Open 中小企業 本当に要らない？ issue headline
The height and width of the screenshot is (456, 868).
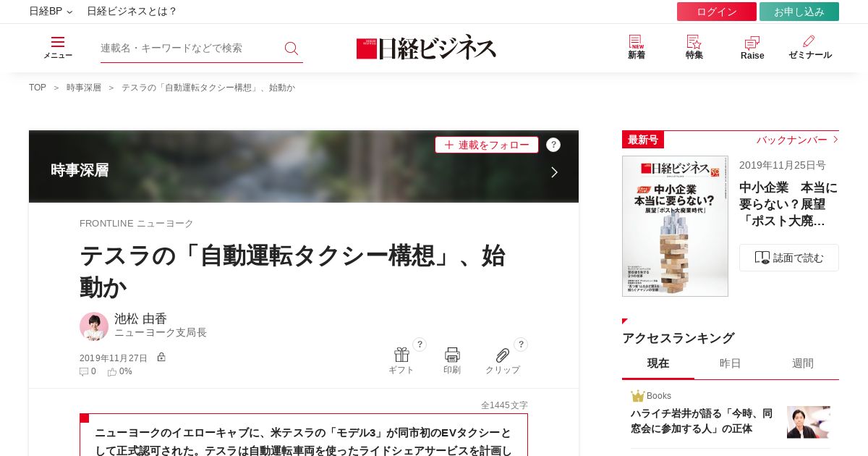(789, 204)
